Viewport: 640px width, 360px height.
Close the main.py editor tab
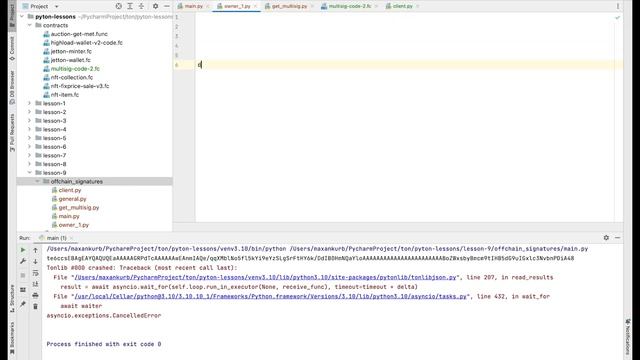[x=208, y=6]
